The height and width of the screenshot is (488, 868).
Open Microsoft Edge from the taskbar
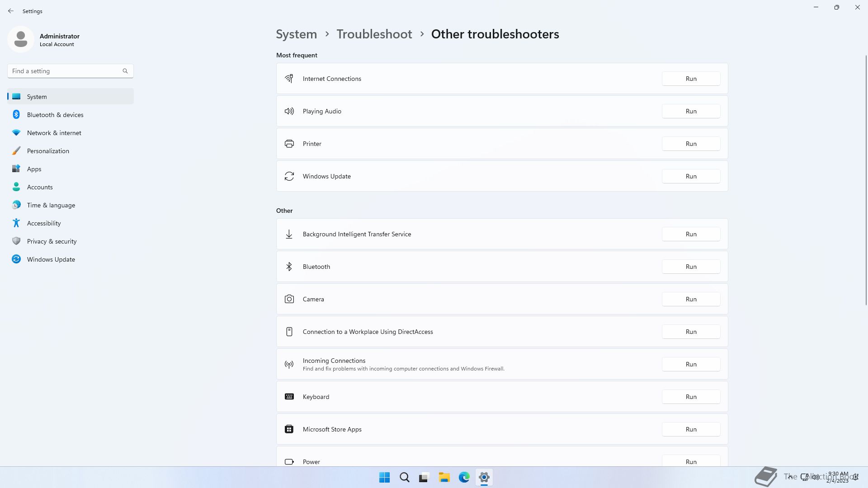[x=464, y=477]
